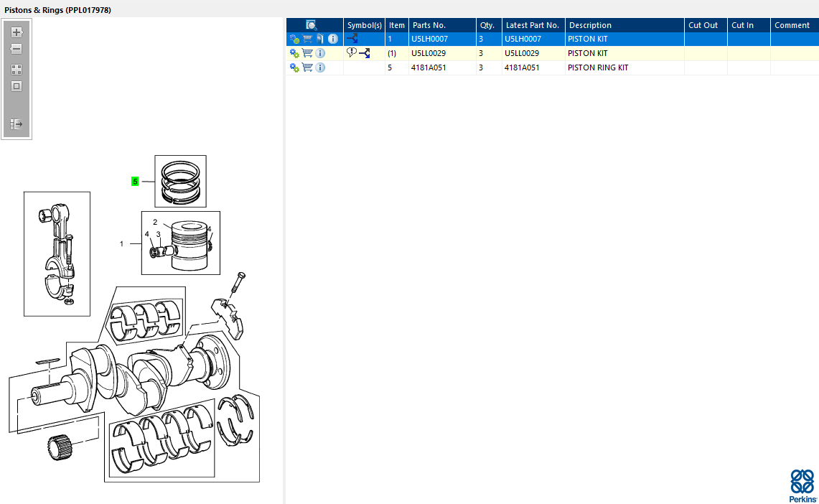Click the piston ring set image in diagram
819x504 pixels.
[x=180, y=181]
